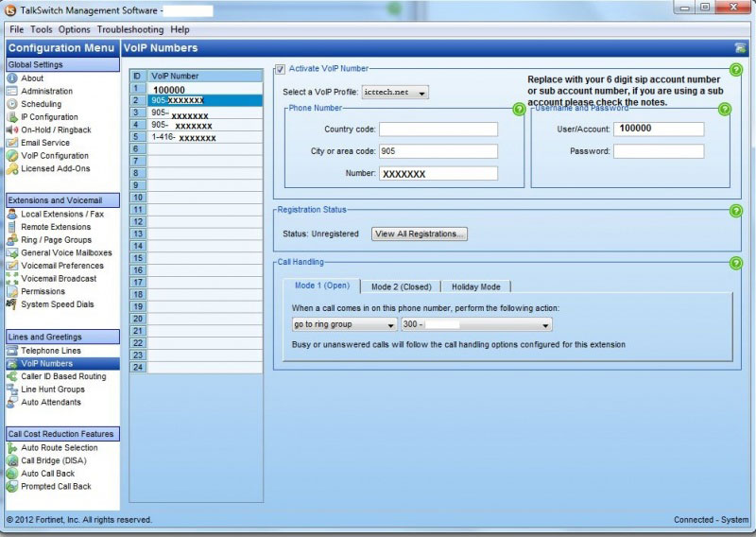Click the Email Service icon
The width and height of the screenshot is (756, 537).
pos(12,143)
